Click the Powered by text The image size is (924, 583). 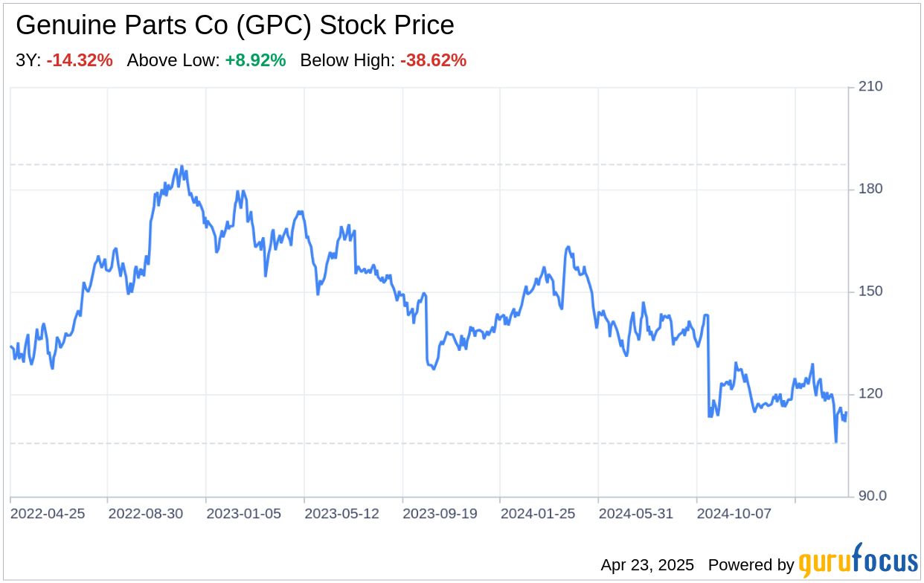click(x=751, y=565)
